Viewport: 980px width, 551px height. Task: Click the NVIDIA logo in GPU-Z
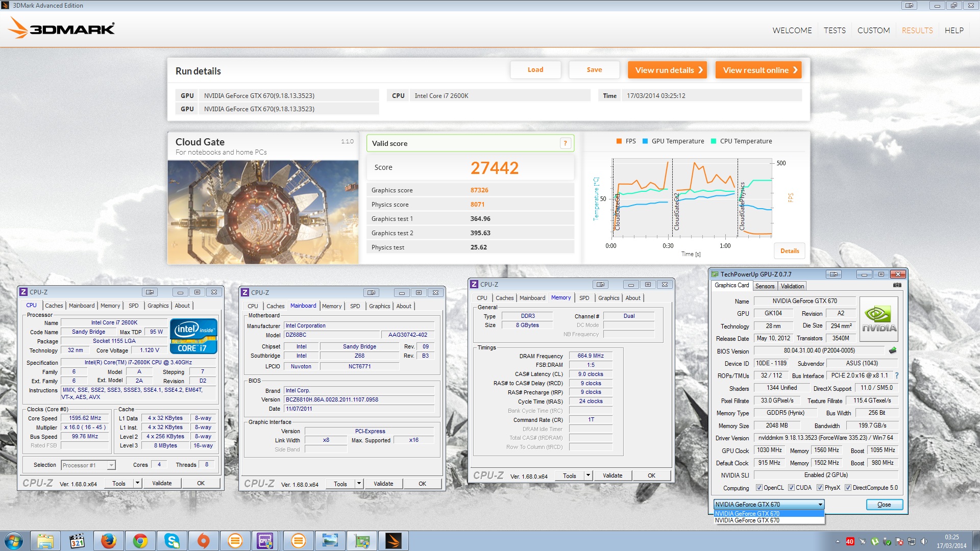(x=879, y=319)
